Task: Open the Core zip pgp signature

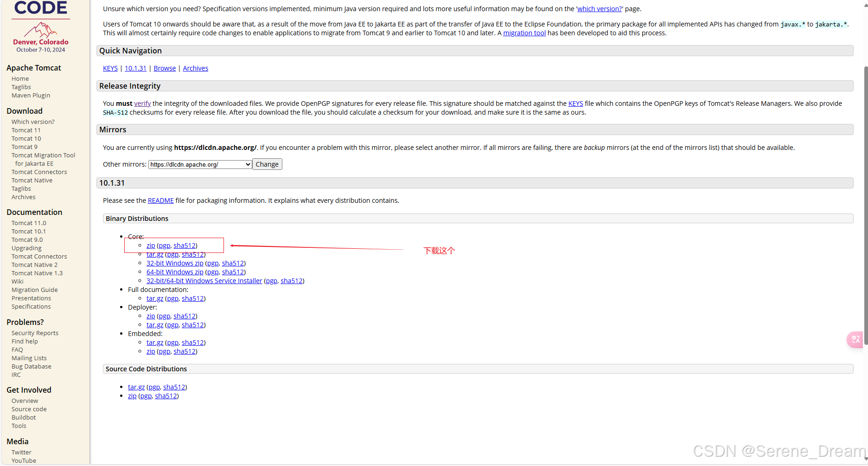Action: coord(164,246)
